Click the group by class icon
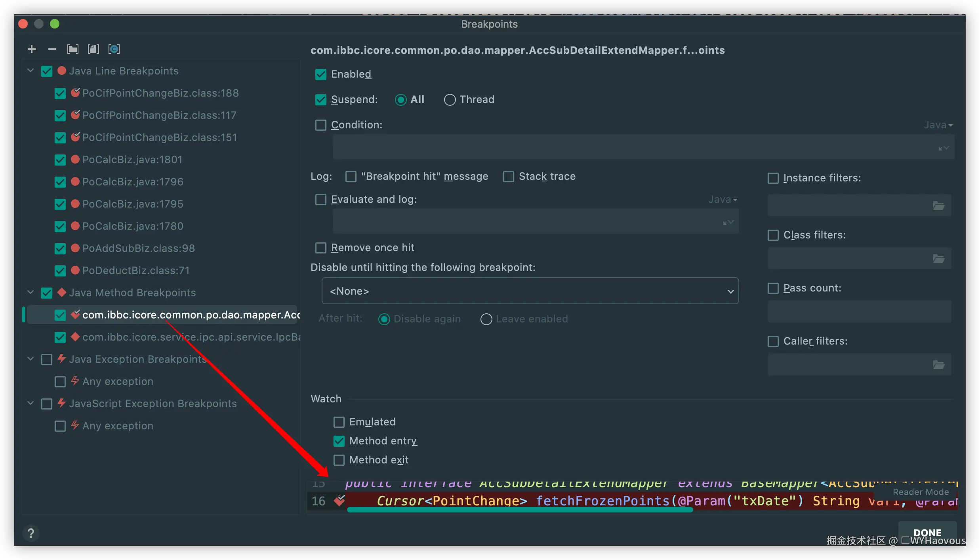 point(114,49)
